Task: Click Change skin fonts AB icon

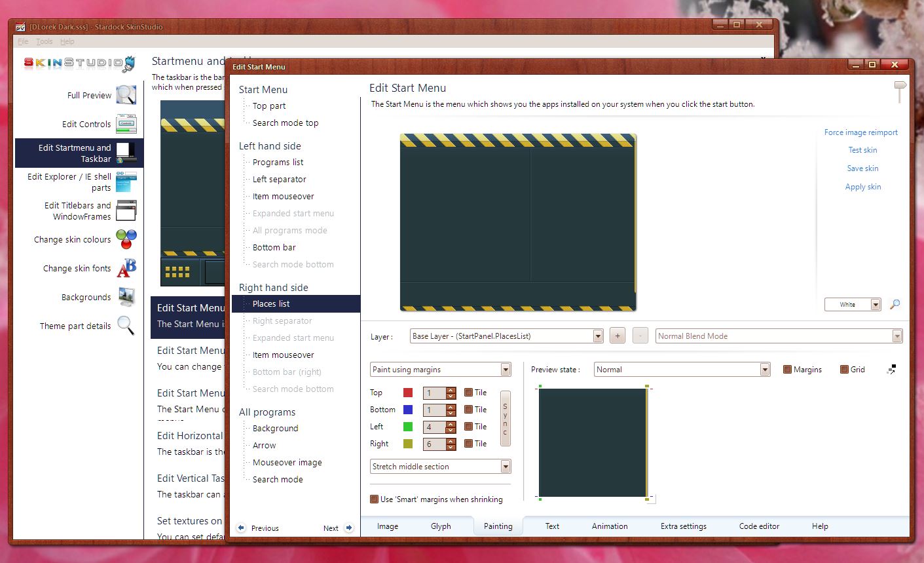Action: (126, 268)
